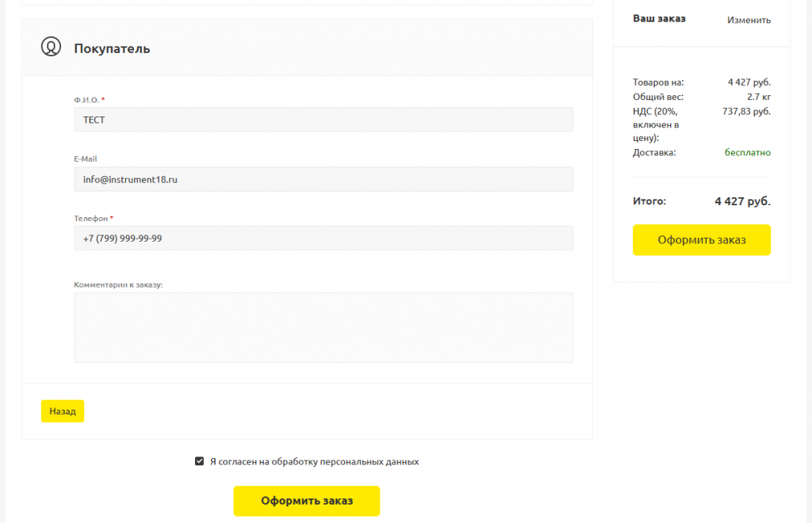The width and height of the screenshot is (812, 523).
Task: Click the Ф.И.О. input field
Action: click(x=324, y=120)
